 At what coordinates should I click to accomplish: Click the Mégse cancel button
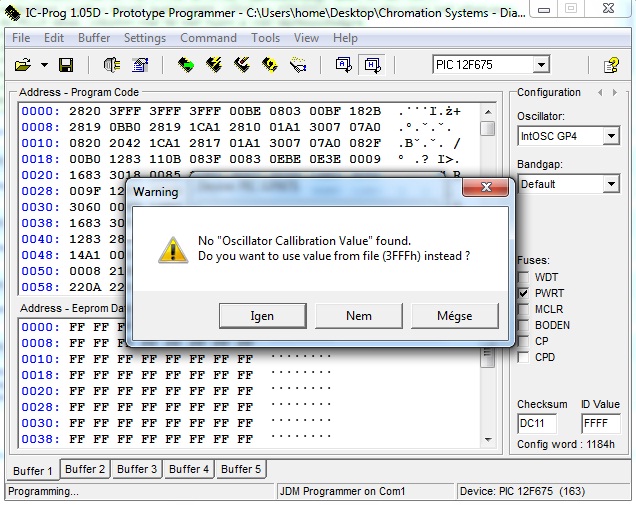coord(455,316)
